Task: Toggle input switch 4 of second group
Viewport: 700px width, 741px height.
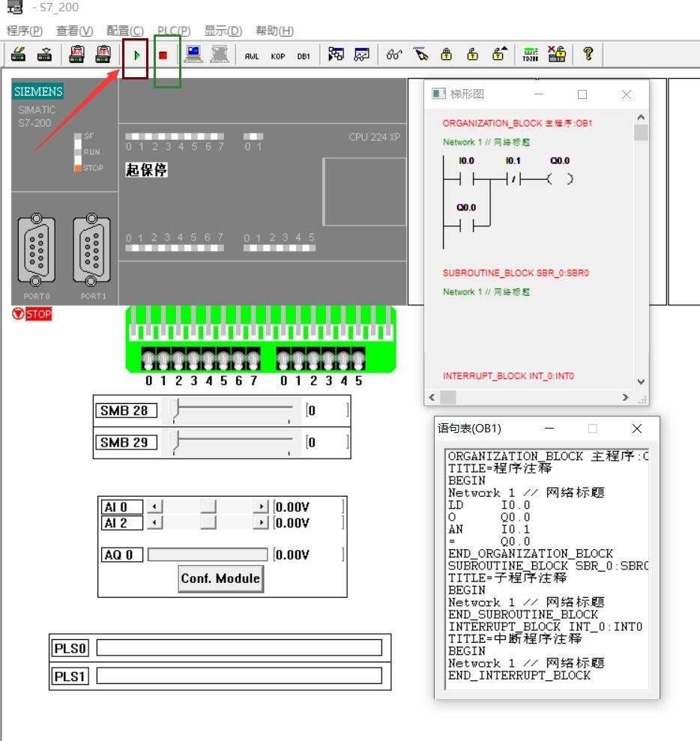Action: (343, 359)
